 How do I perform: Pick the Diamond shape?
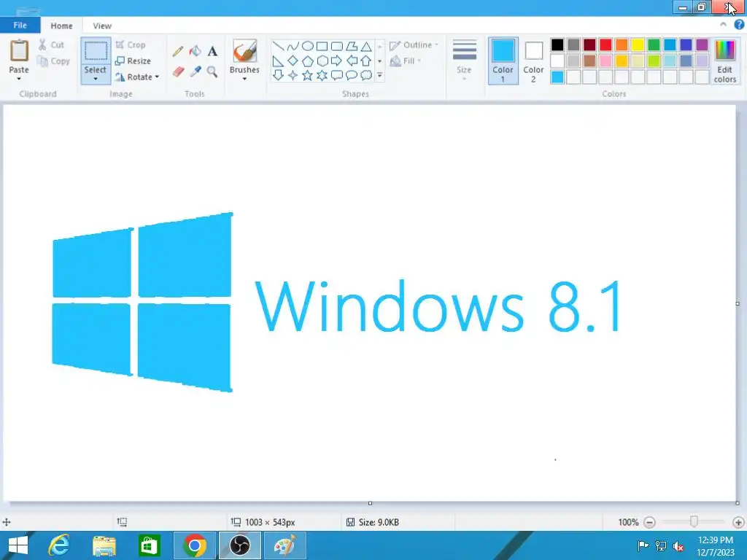point(293,61)
